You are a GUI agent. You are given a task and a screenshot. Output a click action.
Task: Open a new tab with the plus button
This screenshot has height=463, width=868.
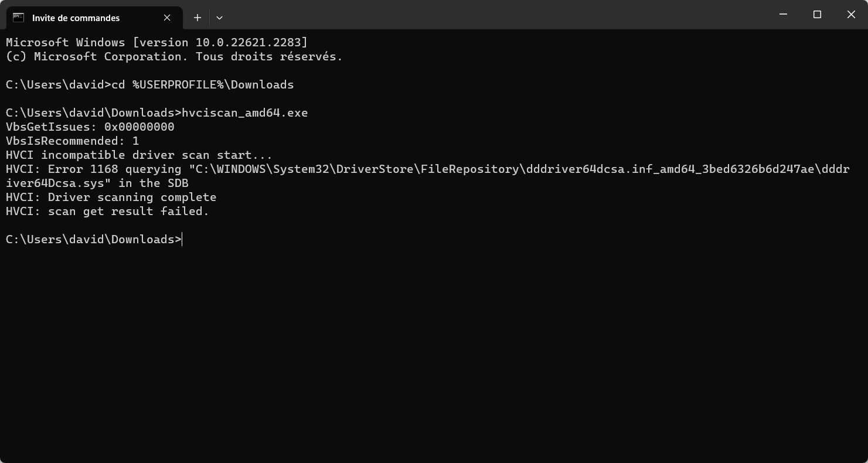point(198,18)
